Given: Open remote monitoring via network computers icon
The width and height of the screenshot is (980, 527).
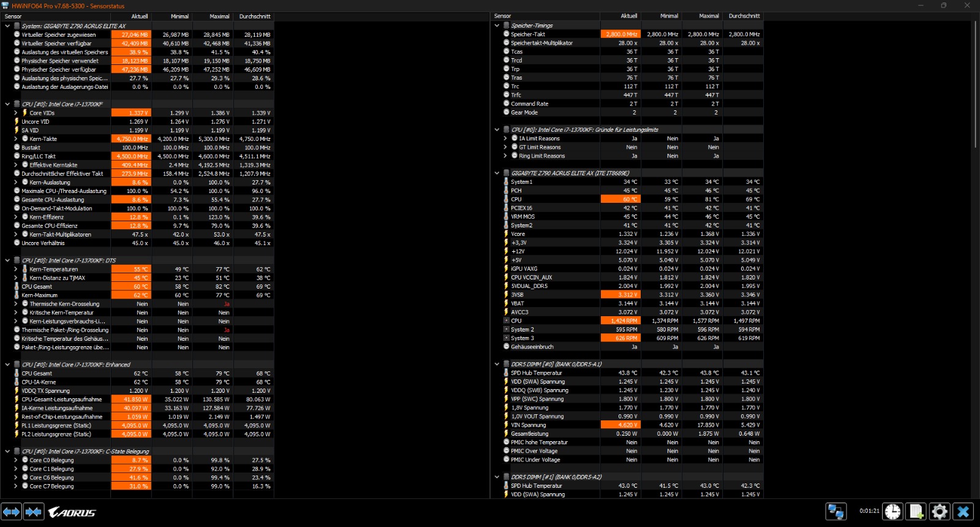Looking at the screenshot, I should click(836, 511).
